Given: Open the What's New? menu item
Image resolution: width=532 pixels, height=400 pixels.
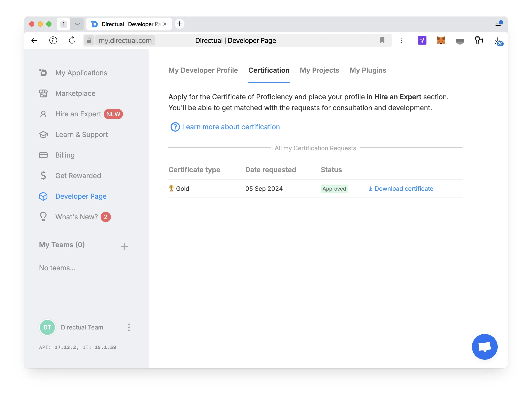Looking at the screenshot, I should click(77, 217).
